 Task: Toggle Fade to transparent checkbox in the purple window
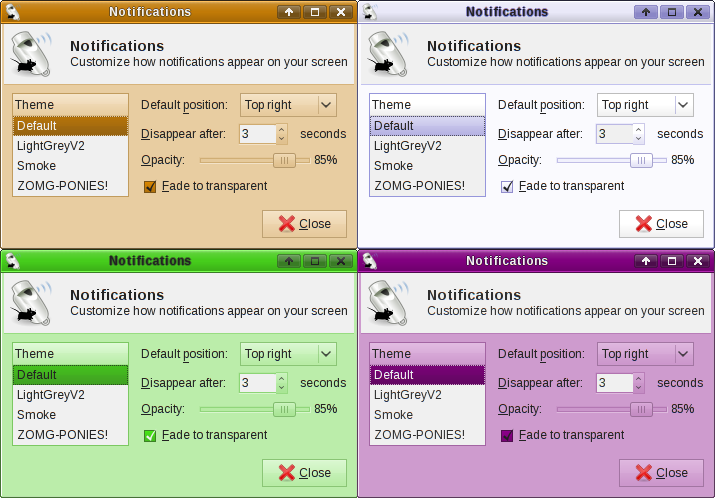pyautogui.click(x=507, y=436)
